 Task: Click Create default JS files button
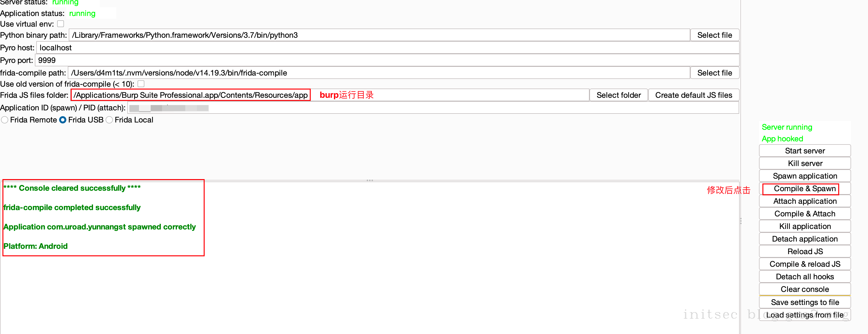click(693, 95)
